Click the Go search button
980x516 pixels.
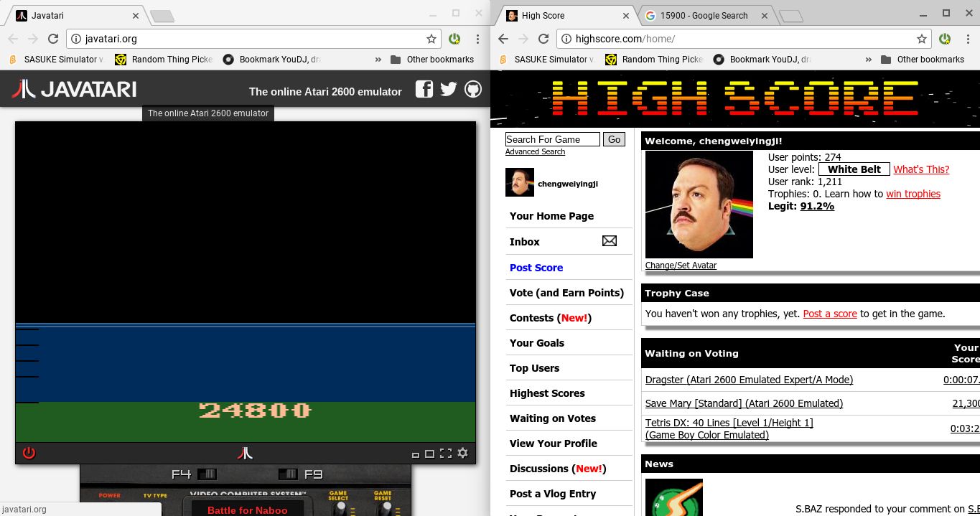(x=614, y=139)
